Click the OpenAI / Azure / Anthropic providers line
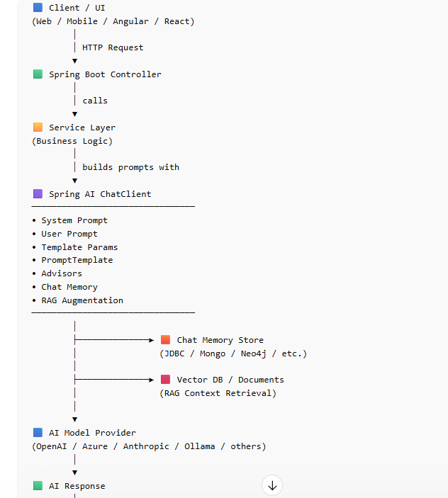Viewport: 448px width, 498px height. click(x=149, y=446)
